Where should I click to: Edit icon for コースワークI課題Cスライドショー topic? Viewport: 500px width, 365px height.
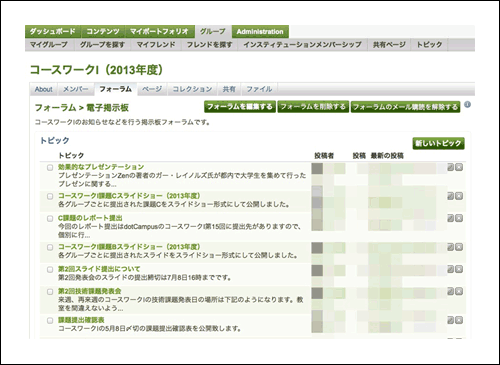(x=451, y=196)
